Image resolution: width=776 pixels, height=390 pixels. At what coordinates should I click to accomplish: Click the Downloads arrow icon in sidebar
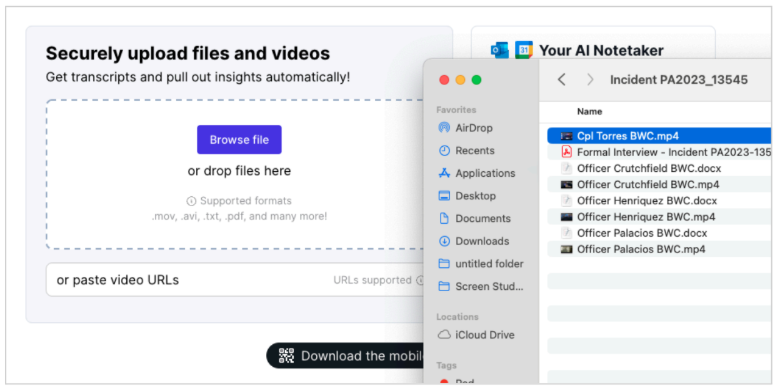pyautogui.click(x=444, y=241)
